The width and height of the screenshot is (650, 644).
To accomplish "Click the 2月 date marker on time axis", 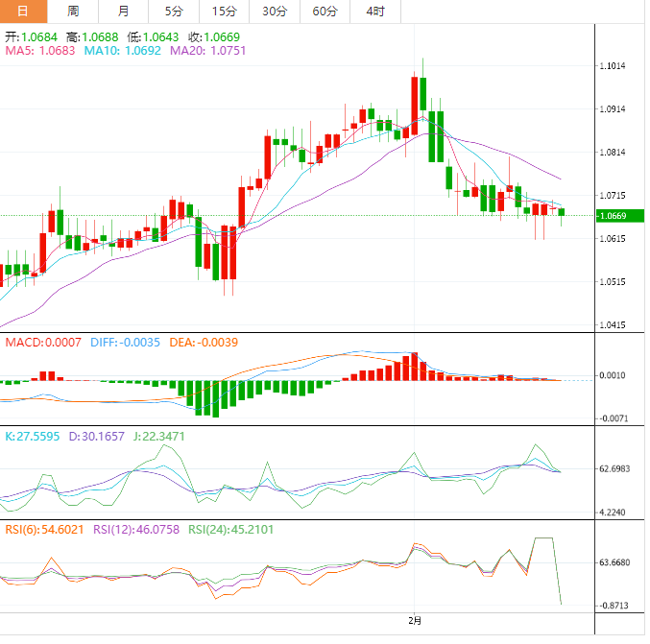I will (x=415, y=621).
